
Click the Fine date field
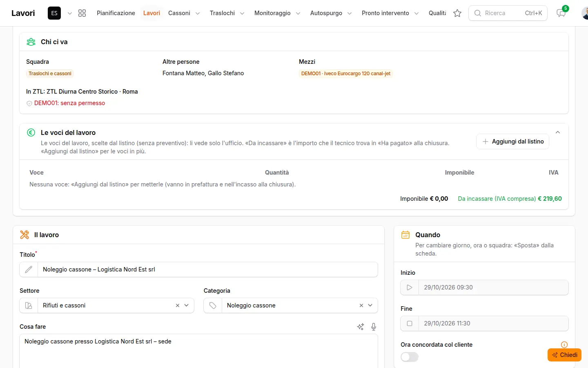coord(493,323)
